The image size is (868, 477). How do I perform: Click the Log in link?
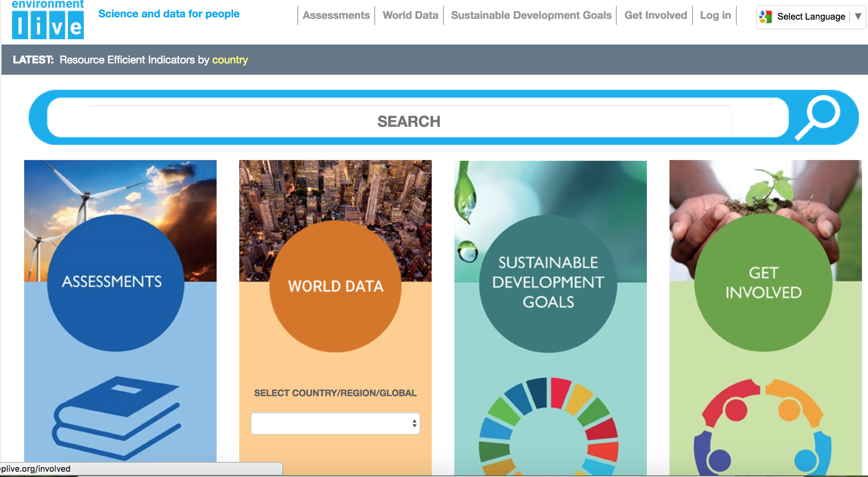click(x=716, y=15)
